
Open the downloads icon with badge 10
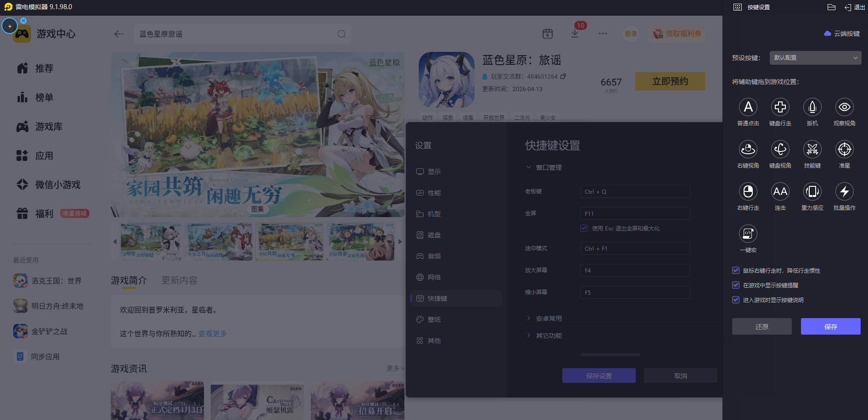point(575,34)
